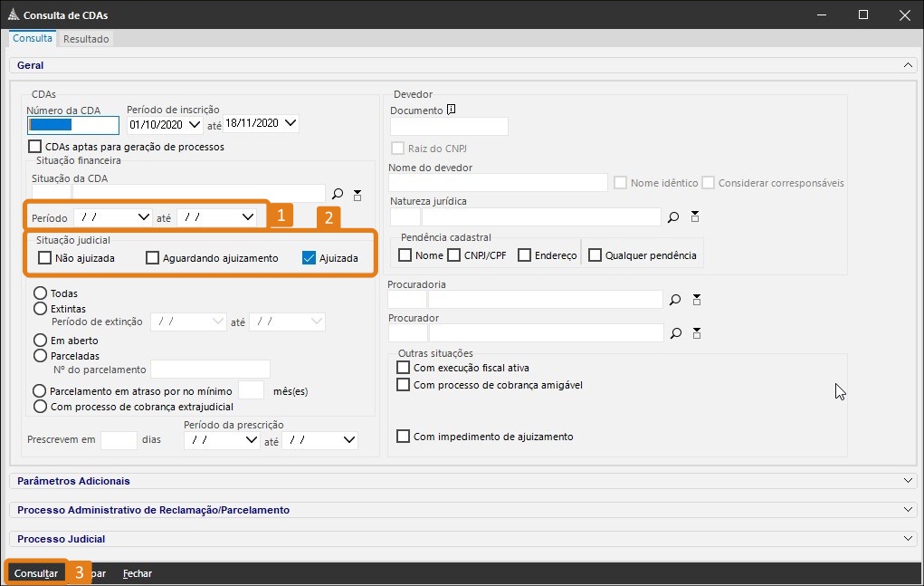This screenshot has height=586, width=924.
Task: Click the Nome do devedor input field
Action: pyautogui.click(x=498, y=184)
